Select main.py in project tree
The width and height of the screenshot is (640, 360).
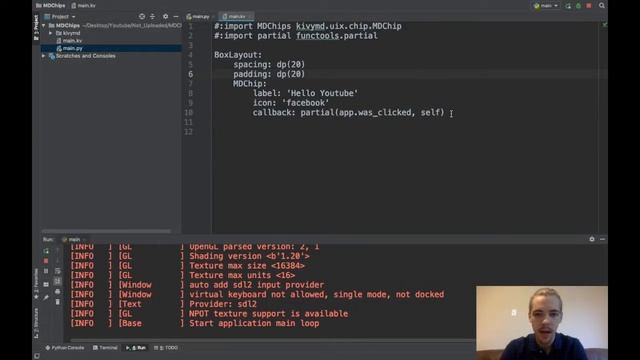[x=72, y=48]
